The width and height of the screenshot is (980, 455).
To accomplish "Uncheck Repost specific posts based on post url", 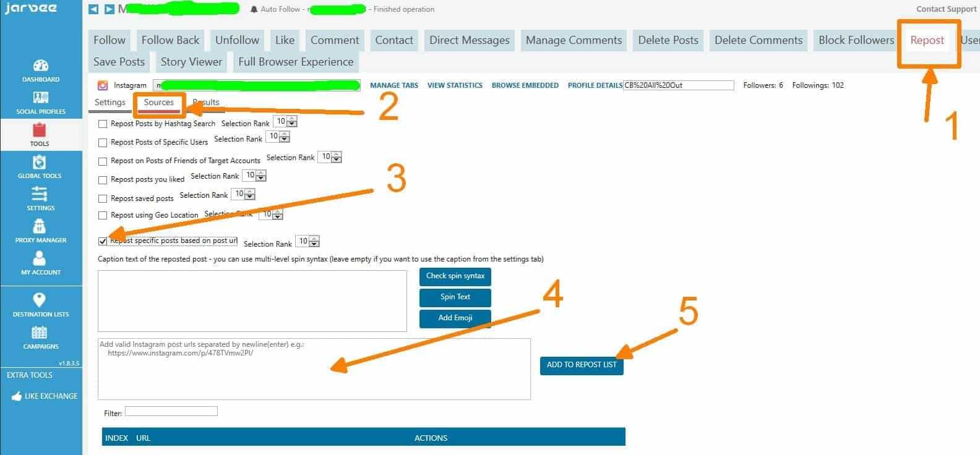I will pyautogui.click(x=103, y=241).
